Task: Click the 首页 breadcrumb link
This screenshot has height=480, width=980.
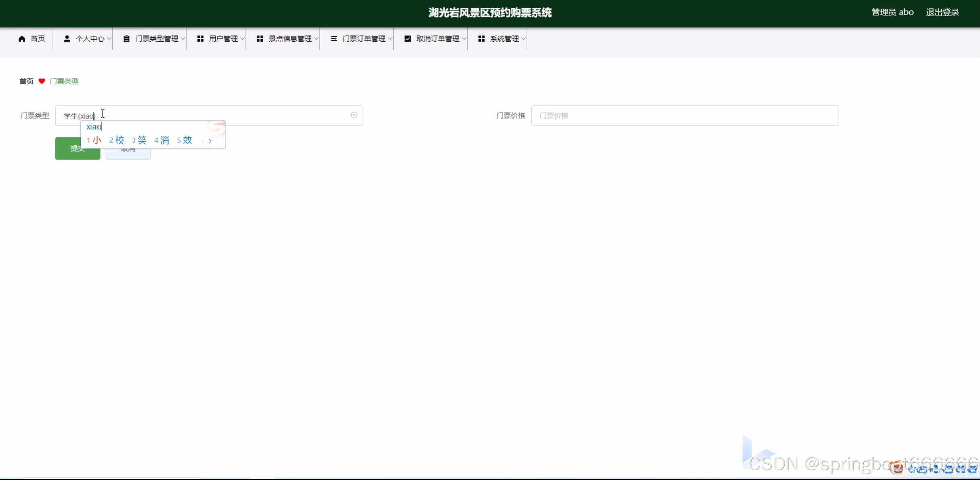Action: 26,81
